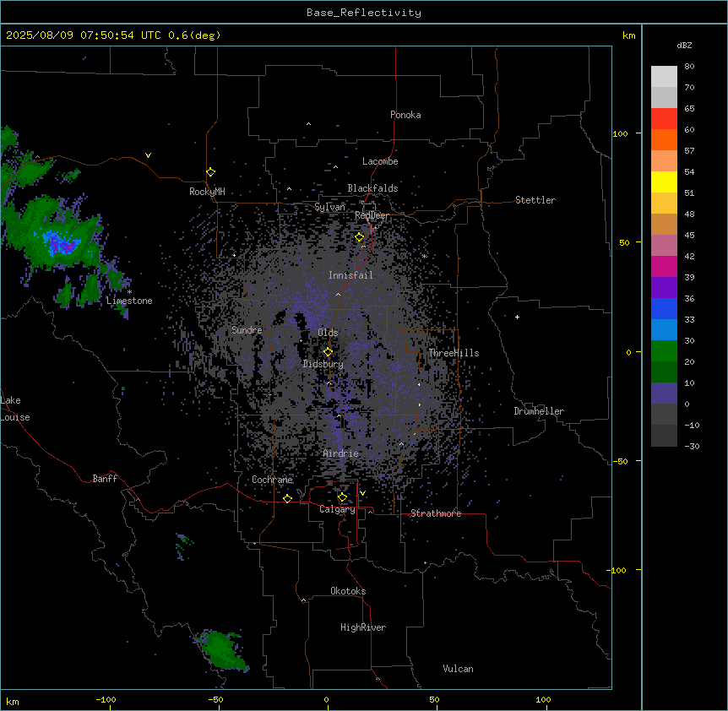The image size is (728, 711).
Task: Click the green 30 dBZ color swatch
Action: (x=664, y=351)
